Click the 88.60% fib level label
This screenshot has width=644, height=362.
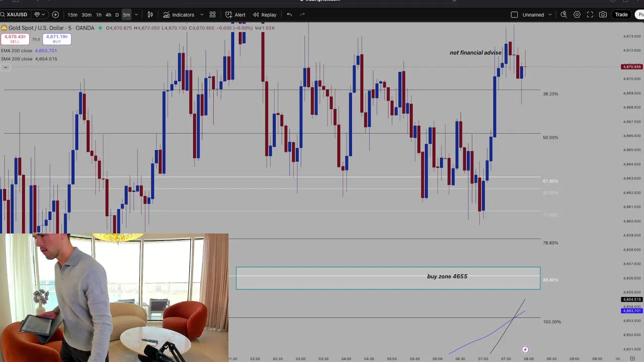pyautogui.click(x=550, y=280)
